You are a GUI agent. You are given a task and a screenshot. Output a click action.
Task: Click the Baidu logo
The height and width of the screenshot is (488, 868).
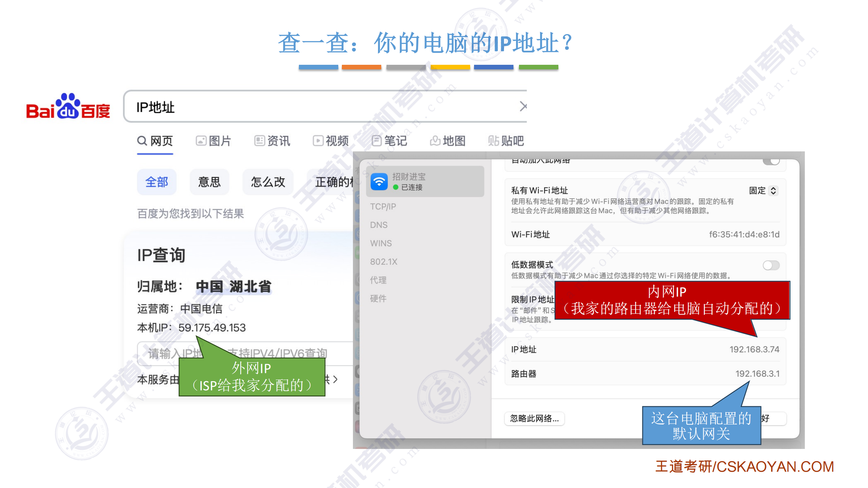[68, 106]
